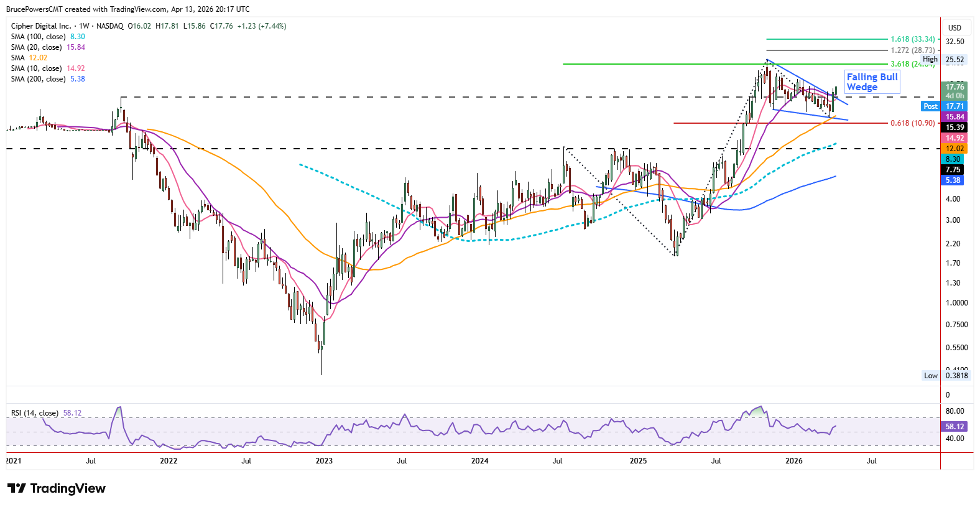The image size is (980, 507).
Task: Click the SMA (20, close) legend entry
Action: [48, 47]
